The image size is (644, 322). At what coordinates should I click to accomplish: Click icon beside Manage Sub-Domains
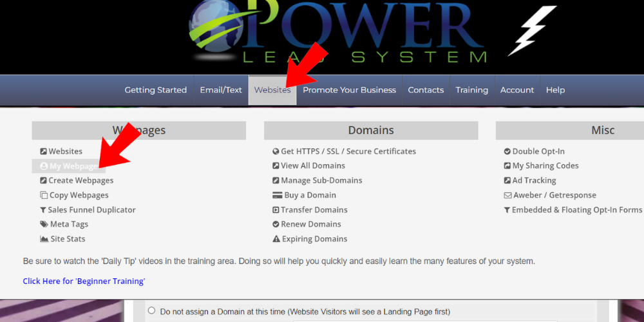click(276, 181)
